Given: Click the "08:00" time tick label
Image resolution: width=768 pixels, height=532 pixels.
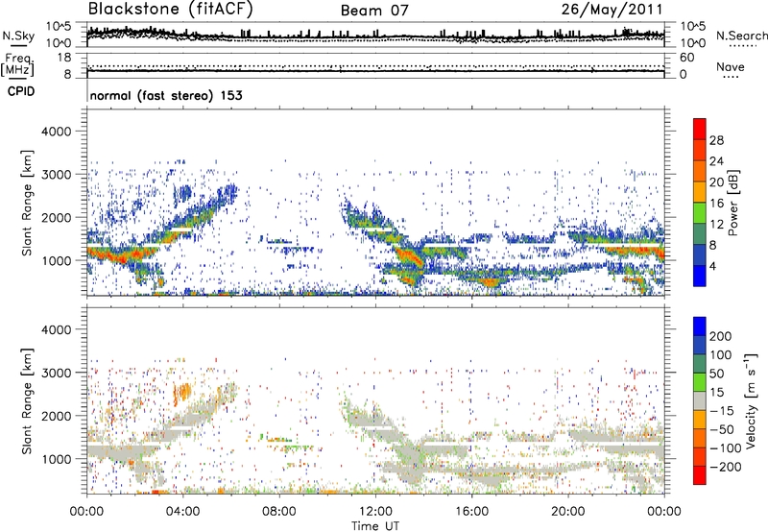Looking at the screenshot, I should pos(278,512).
